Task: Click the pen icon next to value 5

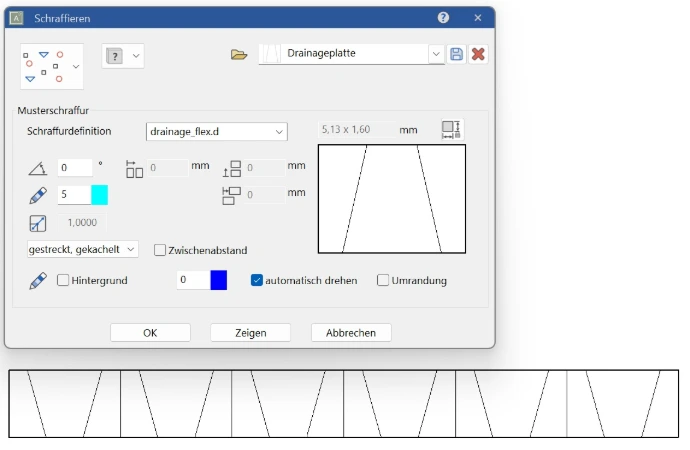Action: click(39, 194)
